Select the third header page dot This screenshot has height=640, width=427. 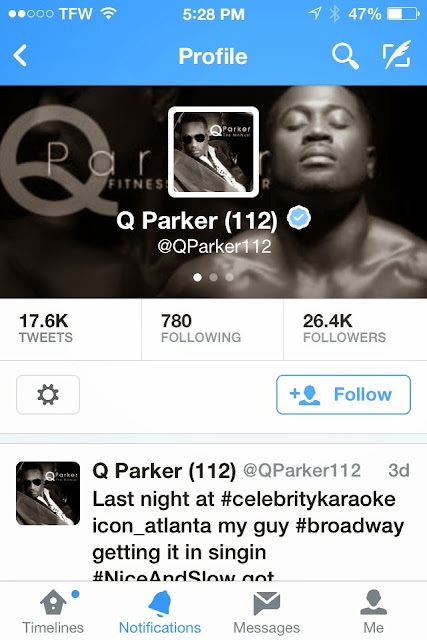(x=229, y=277)
